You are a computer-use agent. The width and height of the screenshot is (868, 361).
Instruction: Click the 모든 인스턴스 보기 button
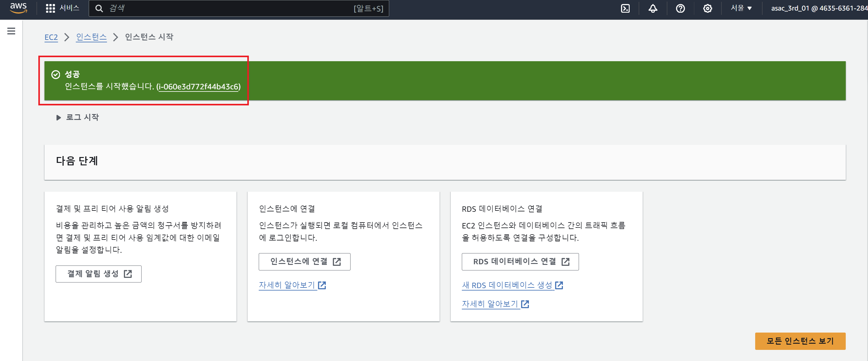tap(800, 341)
